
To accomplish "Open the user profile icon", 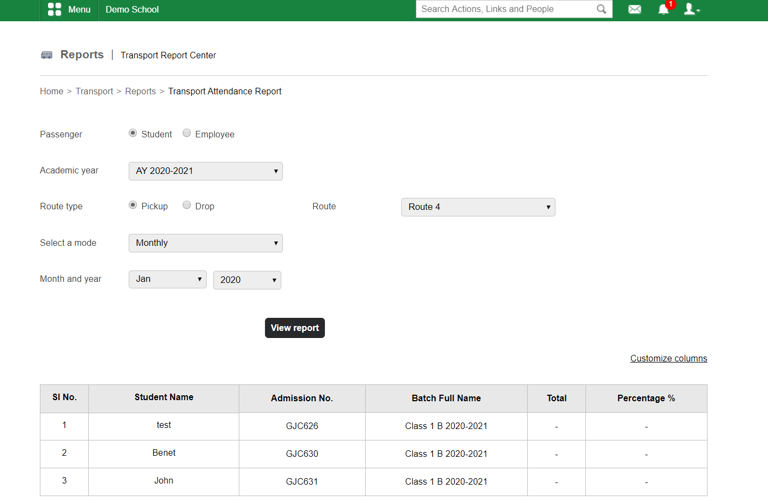I will (x=691, y=9).
